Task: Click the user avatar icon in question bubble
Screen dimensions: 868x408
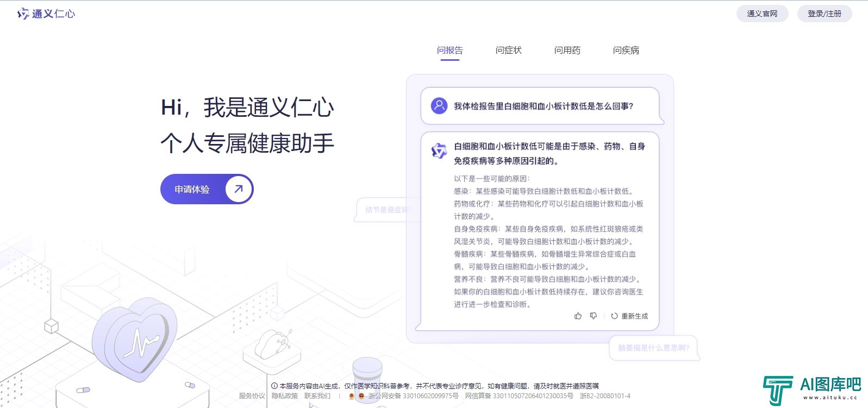Action: coord(439,105)
